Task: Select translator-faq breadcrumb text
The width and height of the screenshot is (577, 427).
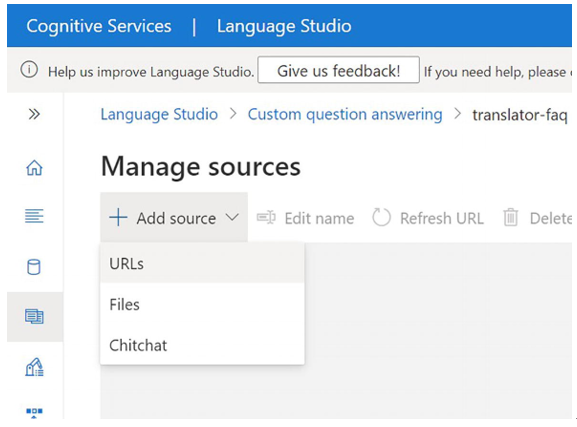Action: point(520,115)
